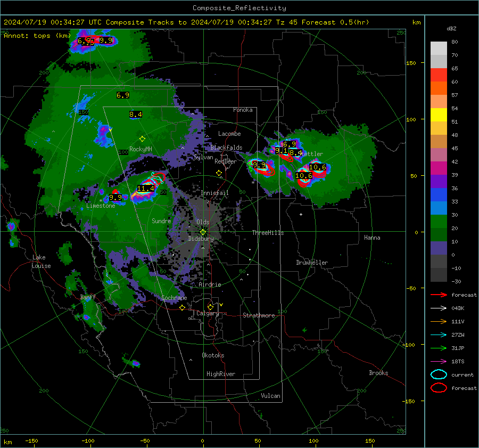The height and width of the screenshot is (448, 479).
Task: Click the Airdrie city label
Action: [x=210, y=284]
